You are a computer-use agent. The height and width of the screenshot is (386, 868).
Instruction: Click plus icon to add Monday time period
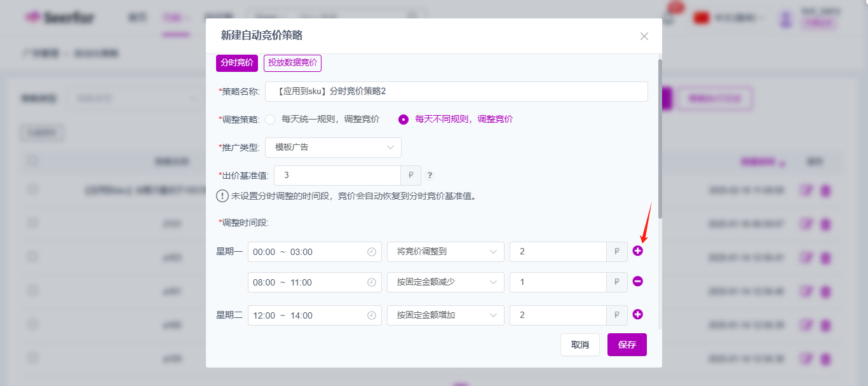click(638, 251)
